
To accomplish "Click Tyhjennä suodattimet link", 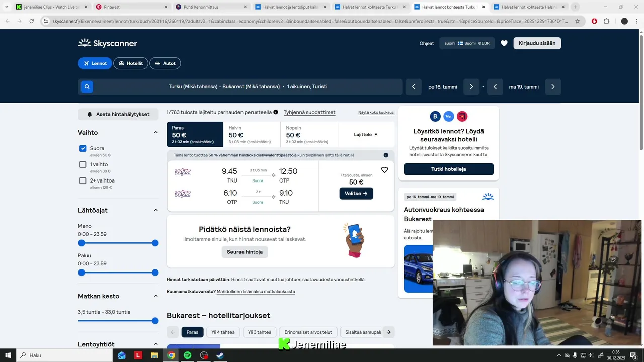I will click(309, 113).
